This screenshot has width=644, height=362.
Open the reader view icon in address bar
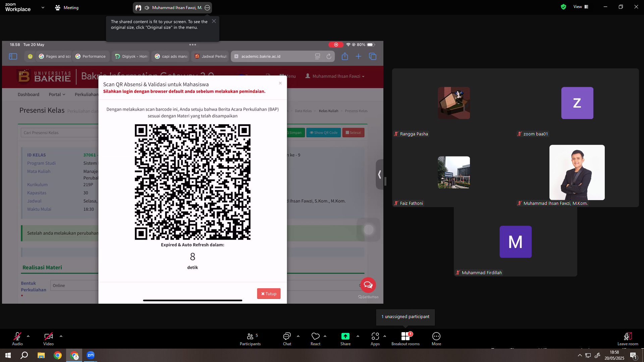point(318,56)
